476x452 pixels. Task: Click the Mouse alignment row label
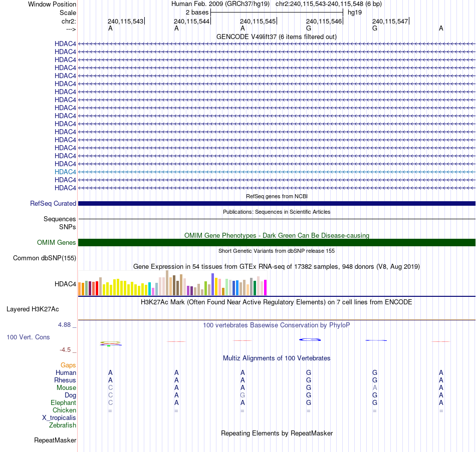(x=66, y=388)
